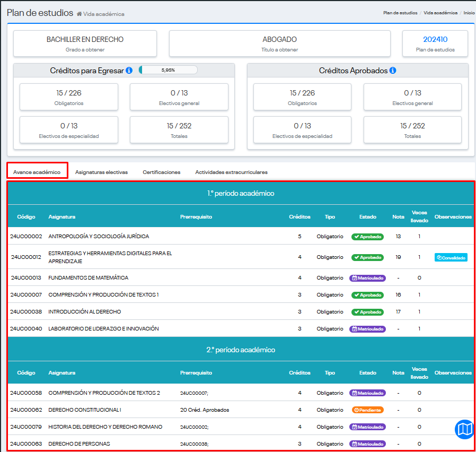The image size is (476, 452).
Task: Click the 1.° período académico header
Action: click(x=241, y=194)
